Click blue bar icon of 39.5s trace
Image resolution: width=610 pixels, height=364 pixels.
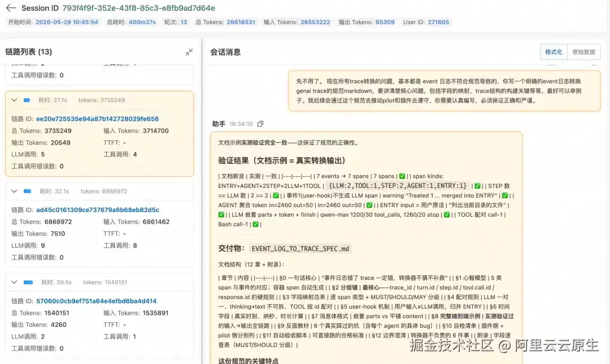click(x=28, y=282)
